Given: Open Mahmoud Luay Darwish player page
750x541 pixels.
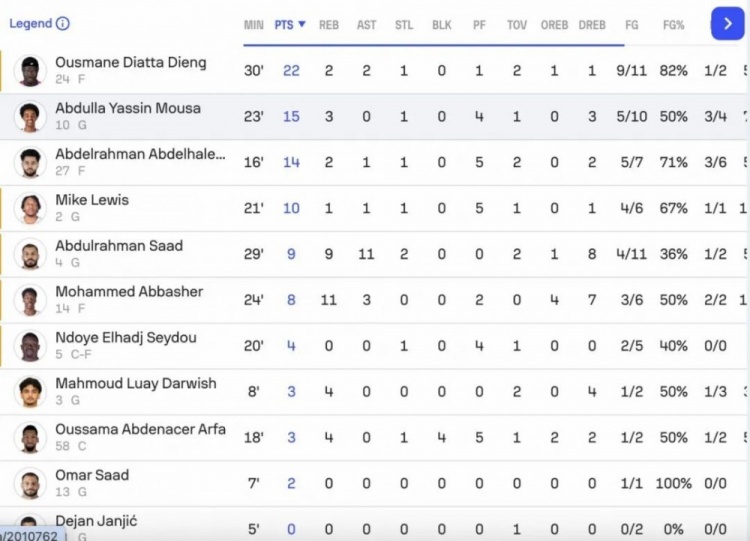Looking at the screenshot, I should pos(136,383).
